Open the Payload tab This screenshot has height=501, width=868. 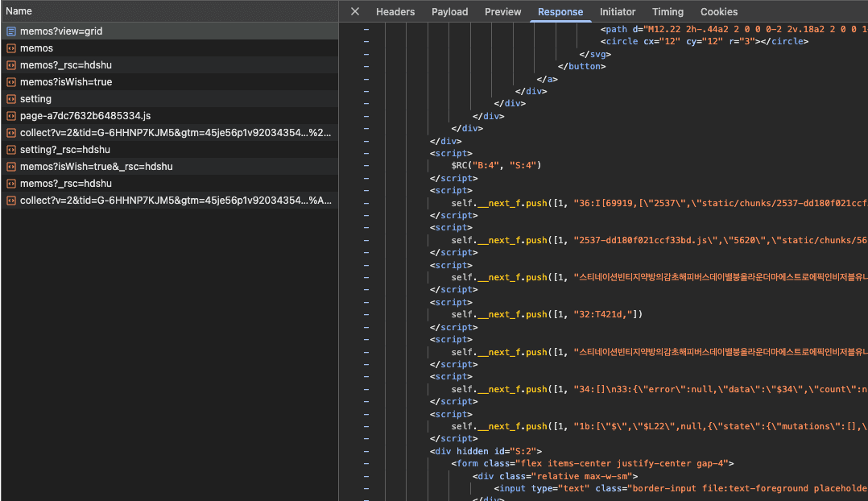[x=449, y=11]
